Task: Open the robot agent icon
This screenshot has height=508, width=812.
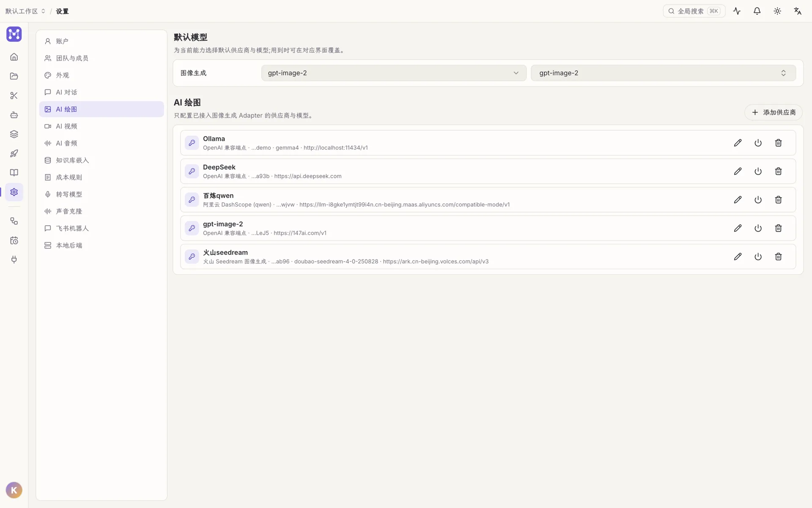Action: (14, 115)
